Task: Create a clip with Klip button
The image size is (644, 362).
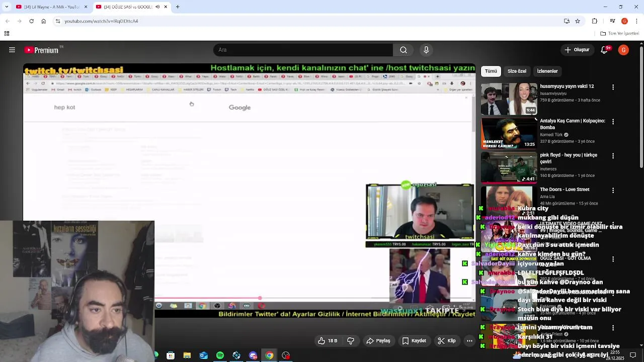Action: point(447,341)
